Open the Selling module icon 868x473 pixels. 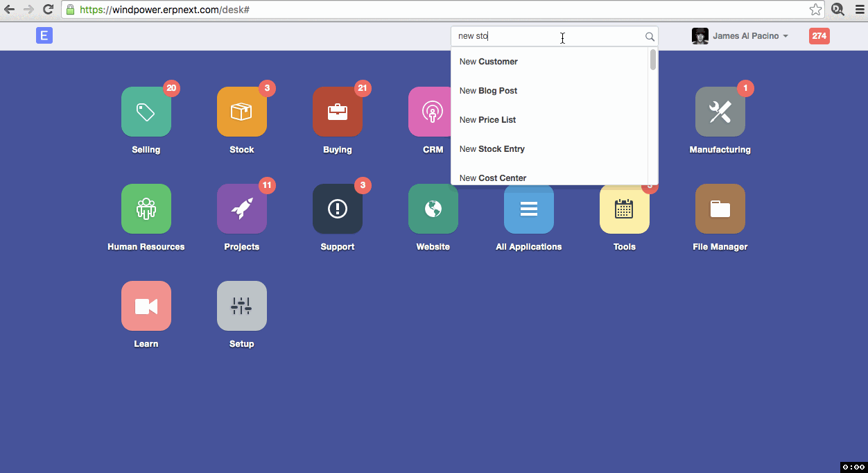[146, 112]
